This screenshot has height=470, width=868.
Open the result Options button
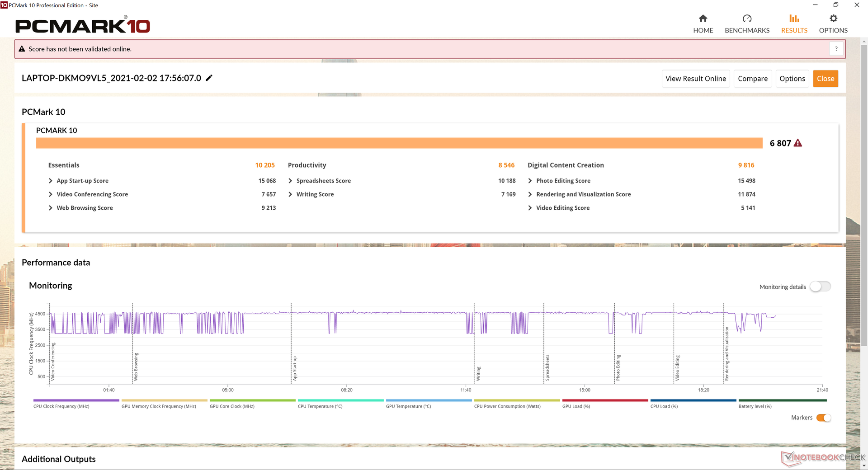(x=792, y=79)
